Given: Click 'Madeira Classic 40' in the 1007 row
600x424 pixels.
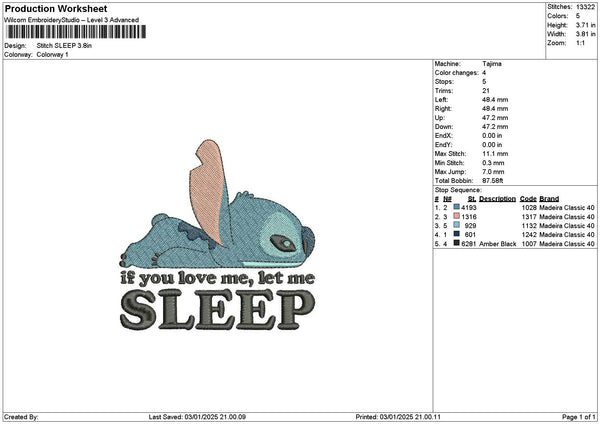Looking at the screenshot, I should tap(567, 244).
